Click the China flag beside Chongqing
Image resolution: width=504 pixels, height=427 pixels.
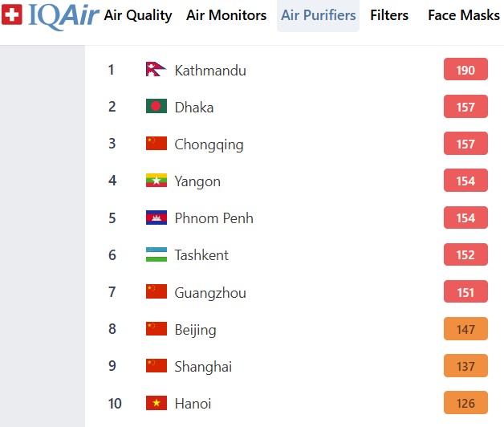(156, 144)
